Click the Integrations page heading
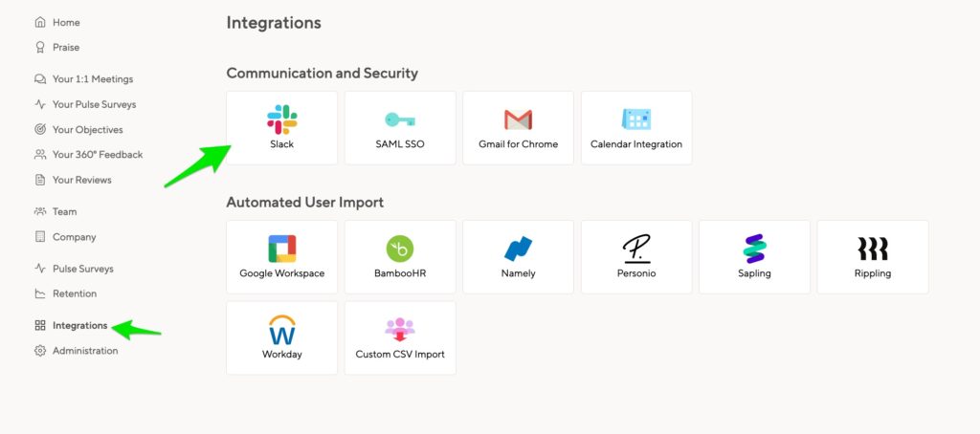The width and height of the screenshot is (980, 434). pyautogui.click(x=274, y=23)
